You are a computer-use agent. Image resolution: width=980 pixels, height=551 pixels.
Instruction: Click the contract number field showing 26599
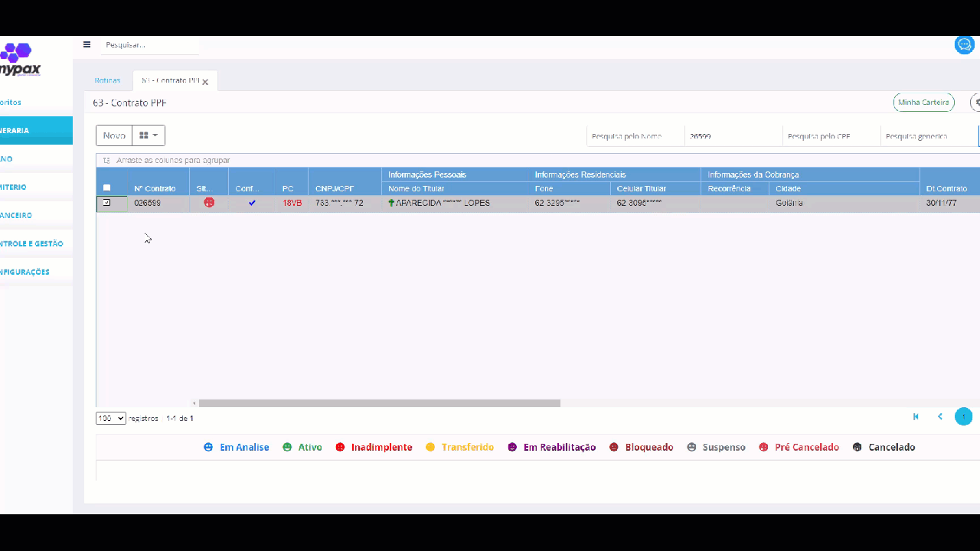(x=733, y=136)
